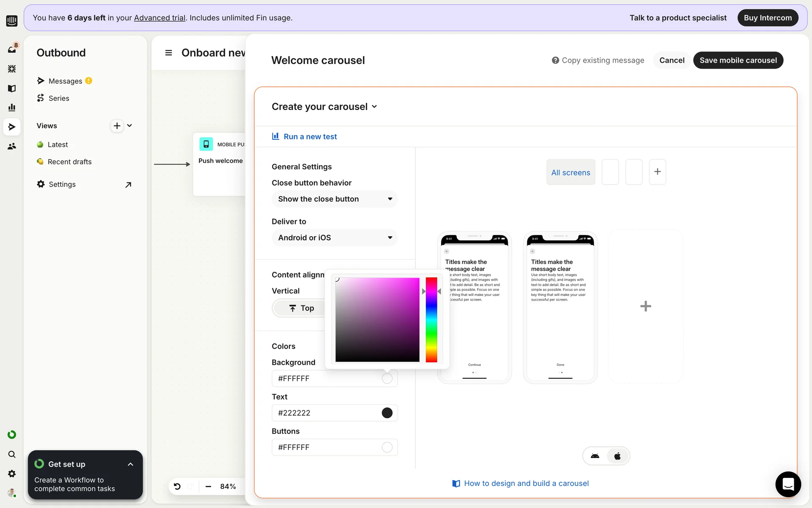Switch preview to iOS Apple device
This screenshot has height=508, width=812.
click(617, 456)
